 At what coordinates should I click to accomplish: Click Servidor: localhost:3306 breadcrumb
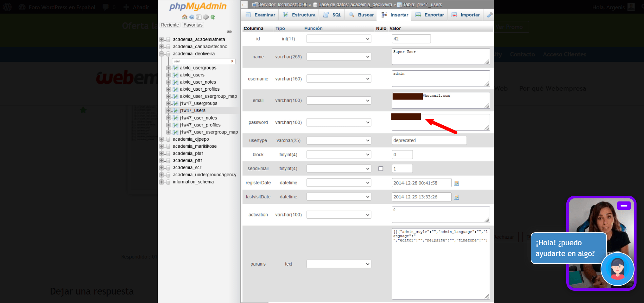[282, 5]
